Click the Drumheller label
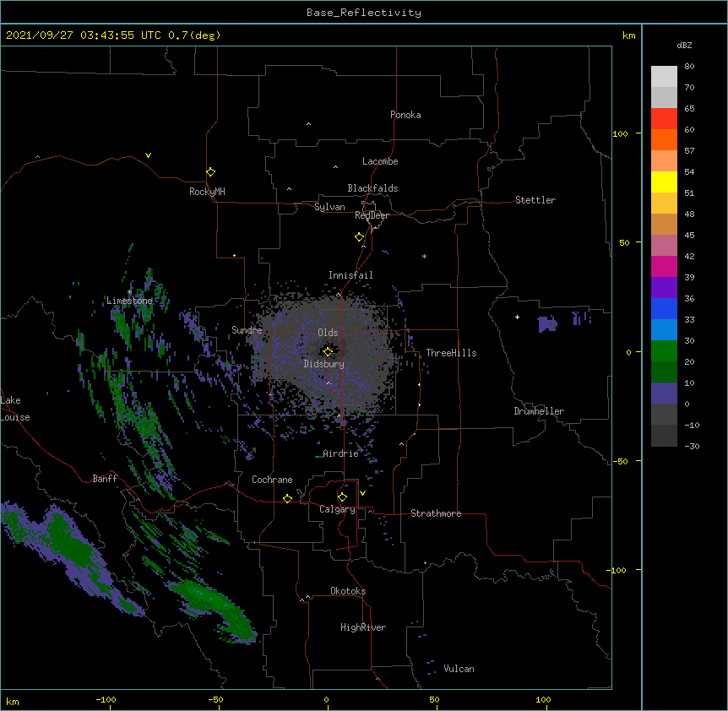Screen dimensions: 728x711 [x=539, y=411]
